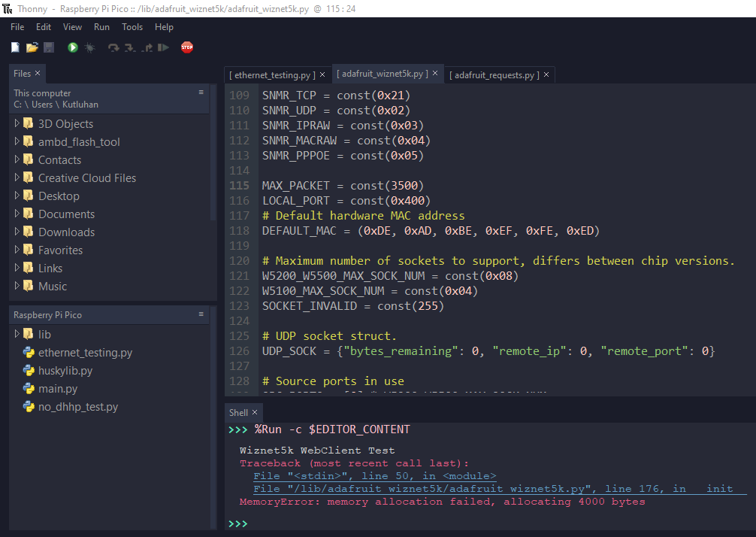
Task: Click the New file icon
Action: (x=15, y=47)
